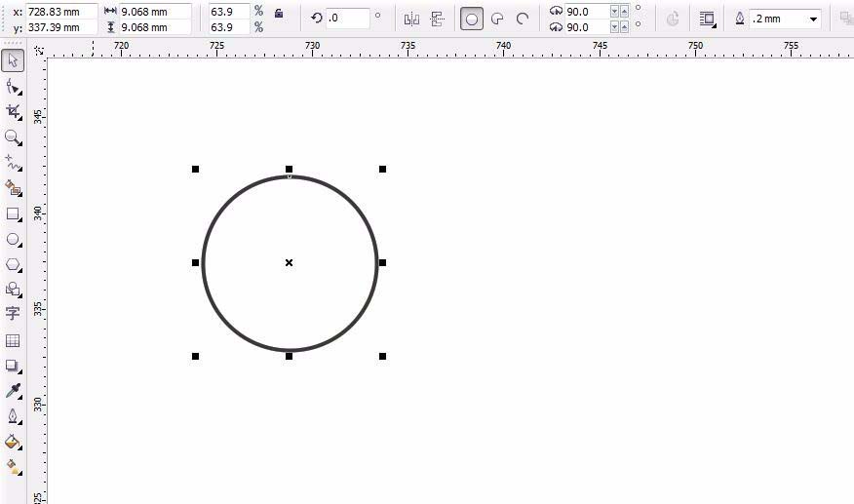Select the Basic Shapes tool
Screen dimensions: 854x504
(x=13, y=289)
